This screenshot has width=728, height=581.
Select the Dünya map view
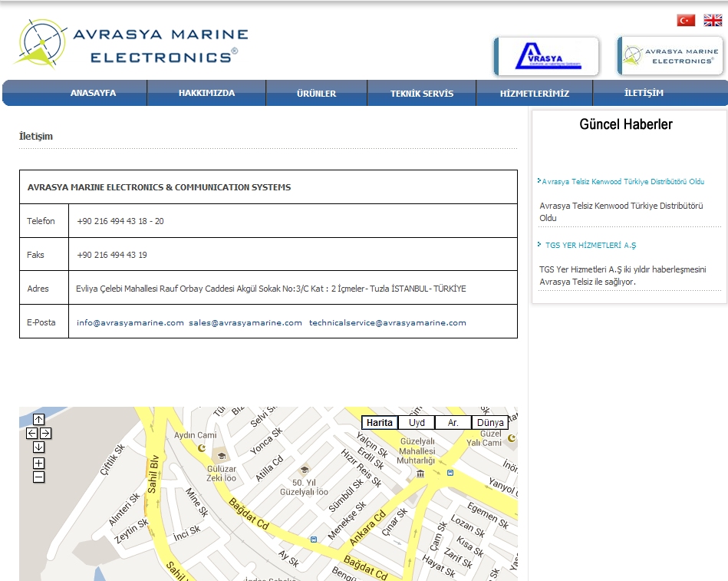point(490,423)
